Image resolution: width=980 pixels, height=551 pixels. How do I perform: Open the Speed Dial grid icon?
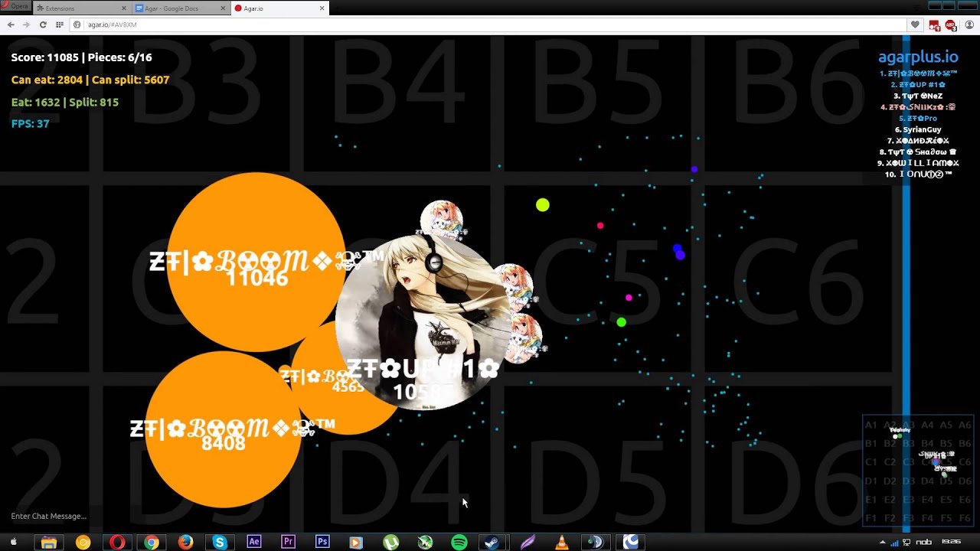tap(60, 24)
